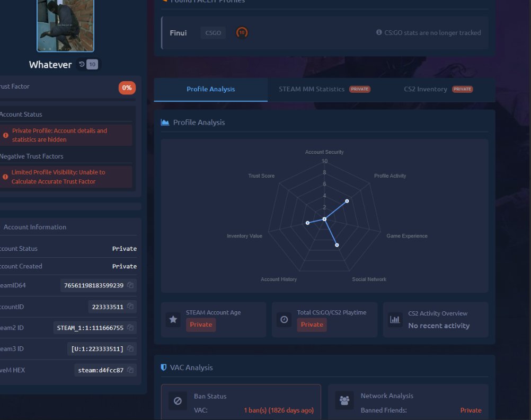Click the CSGO tag next to Finui
The width and height of the screenshot is (531, 420).
[213, 33]
